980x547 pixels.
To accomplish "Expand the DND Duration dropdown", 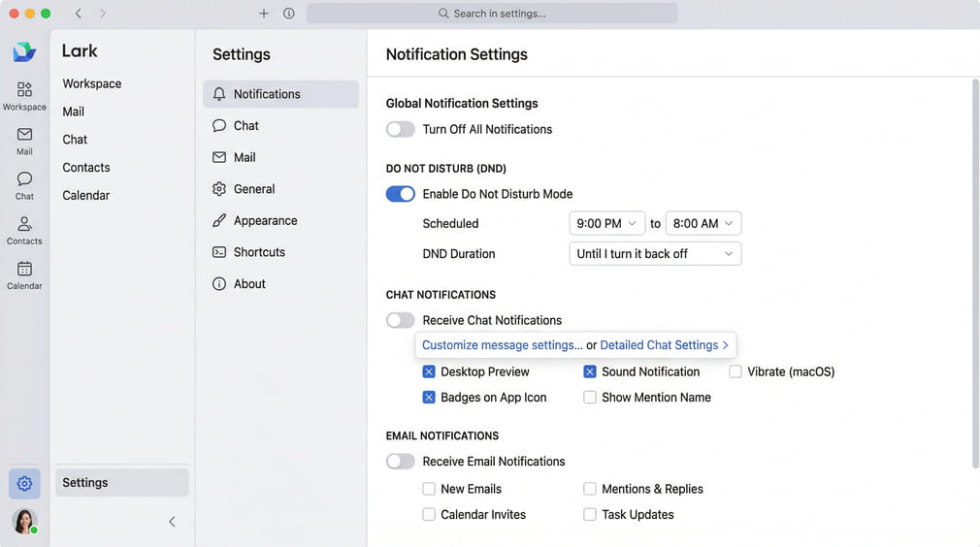I will click(x=655, y=253).
